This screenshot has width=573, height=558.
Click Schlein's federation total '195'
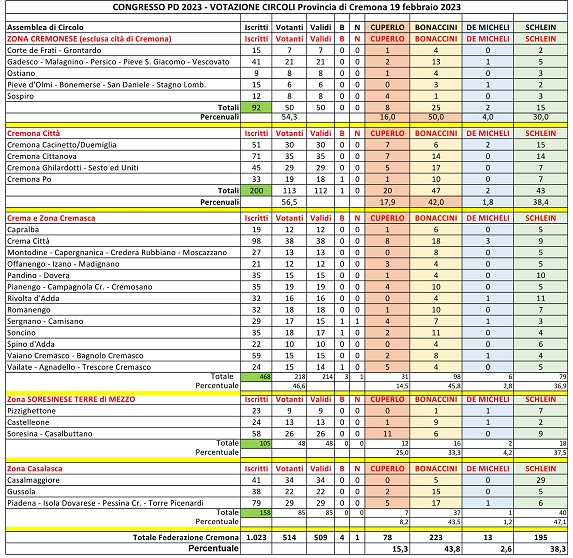tap(540, 538)
